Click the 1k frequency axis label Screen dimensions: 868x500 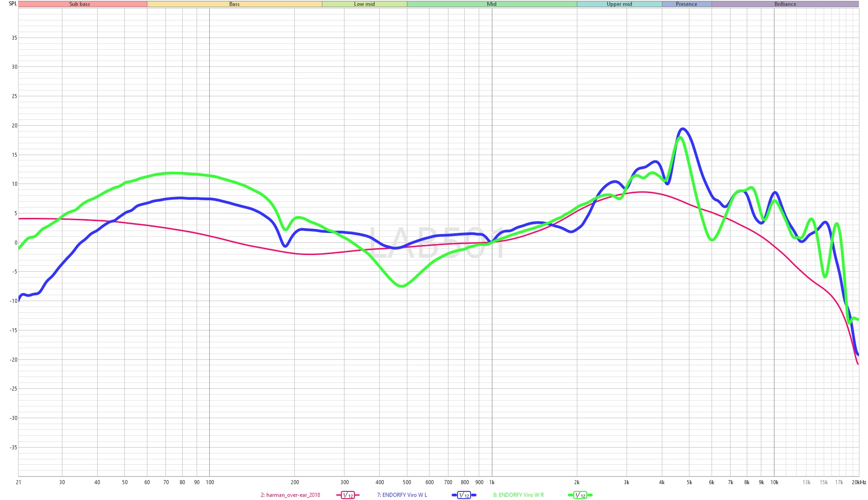click(492, 482)
